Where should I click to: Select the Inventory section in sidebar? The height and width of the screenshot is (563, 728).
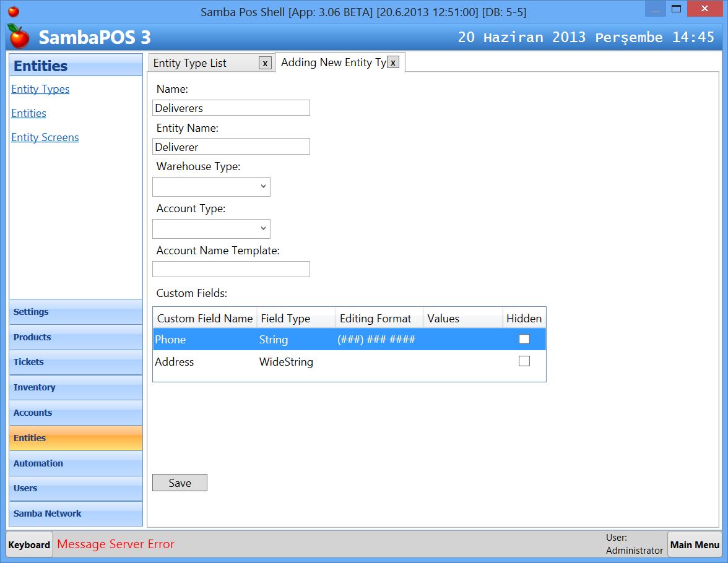tap(76, 387)
